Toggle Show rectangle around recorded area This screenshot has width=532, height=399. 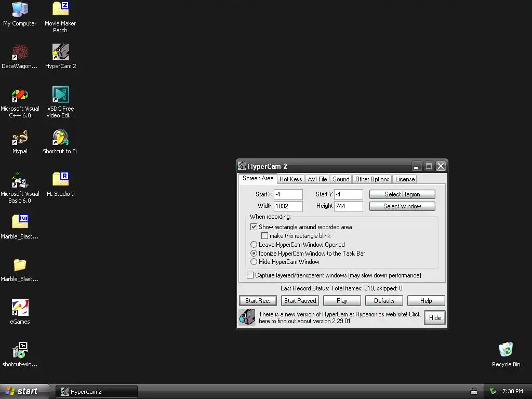[x=254, y=227]
